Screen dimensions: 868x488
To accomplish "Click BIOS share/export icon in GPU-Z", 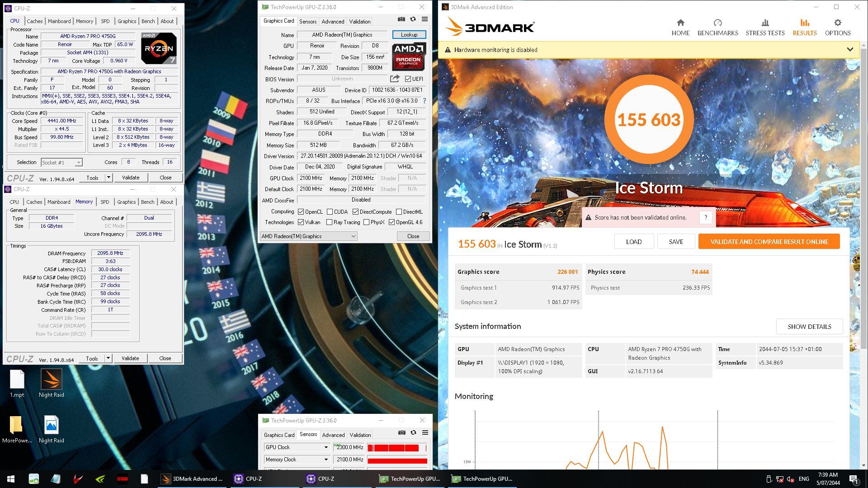I will [x=395, y=79].
